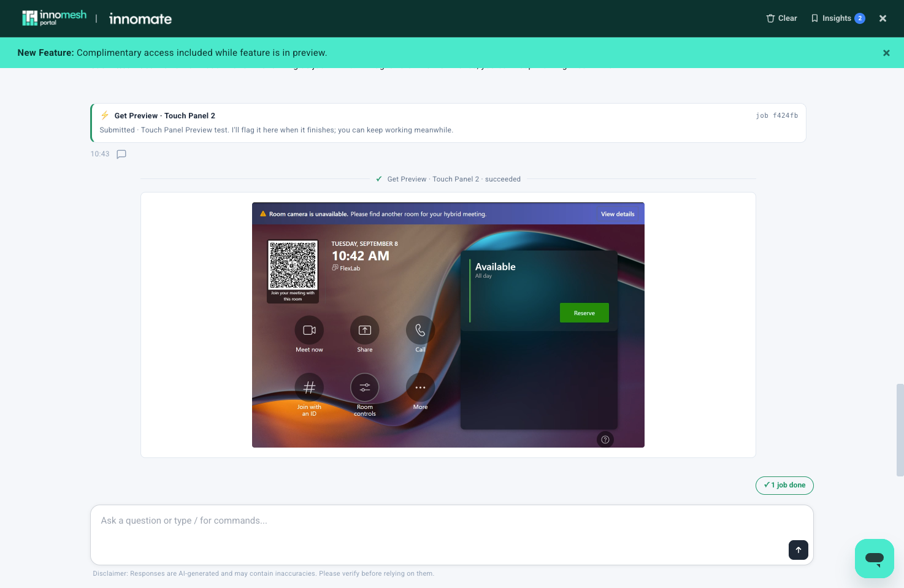Click the AI disclaimer text
The image size is (904, 588).
point(264,574)
